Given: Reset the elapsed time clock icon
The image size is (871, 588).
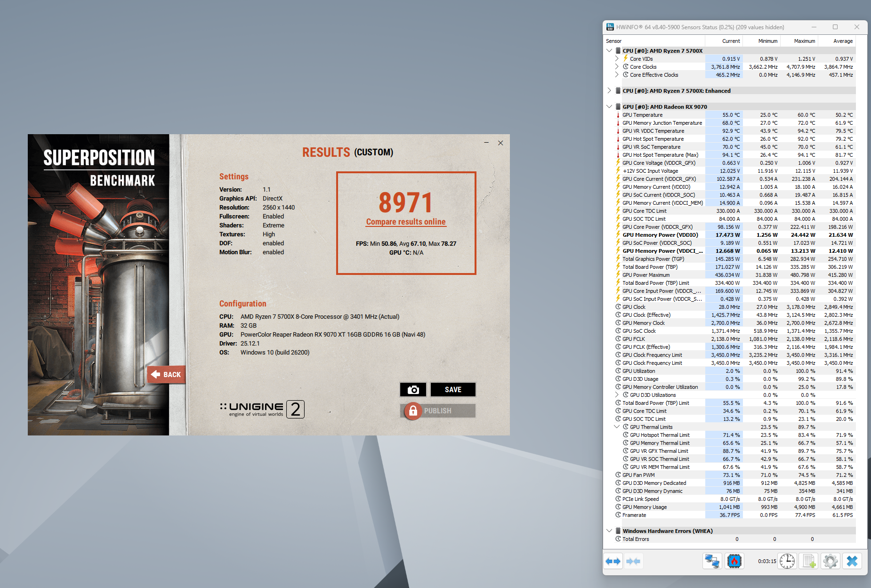Looking at the screenshot, I should point(787,561).
